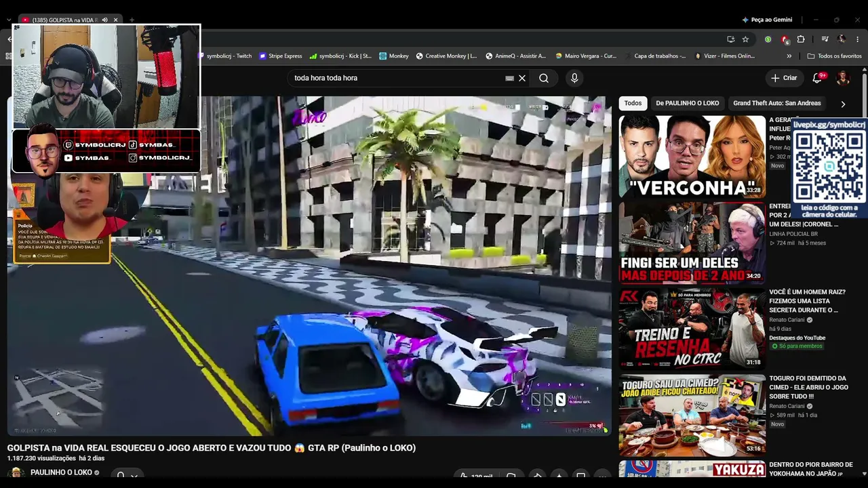The image size is (868, 488).
Task: Start voice search with the microphone
Action: coord(574,78)
